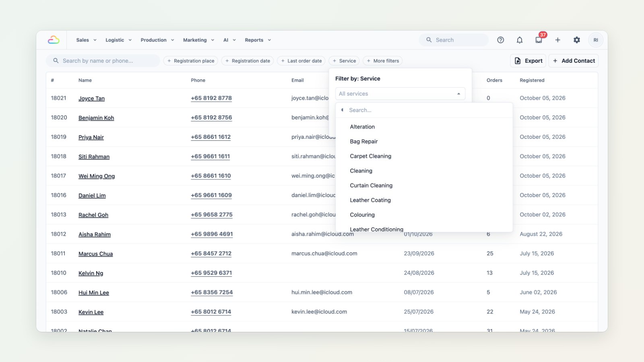The height and width of the screenshot is (362, 644).
Task: Expand the Logistic menu
Action: [118, 40]
